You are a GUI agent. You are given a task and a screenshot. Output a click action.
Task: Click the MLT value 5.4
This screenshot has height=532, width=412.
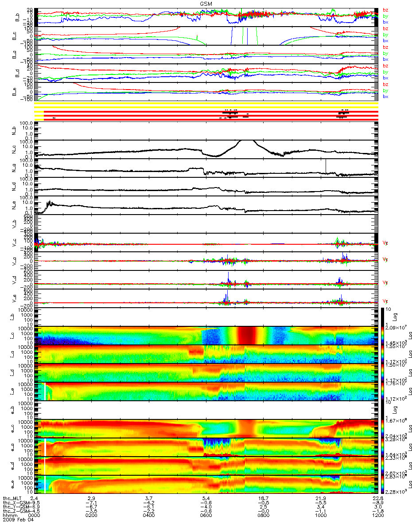tap(206, 498)
